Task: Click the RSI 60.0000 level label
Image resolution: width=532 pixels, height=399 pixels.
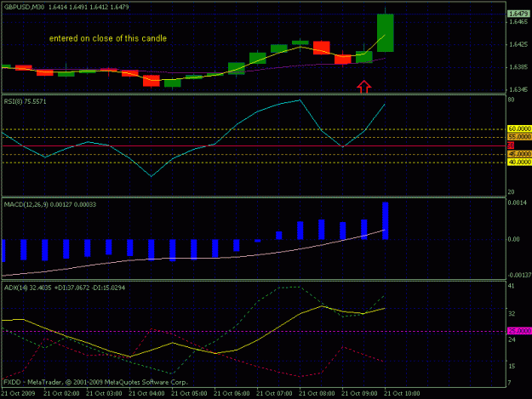Action: coord(519,128)
